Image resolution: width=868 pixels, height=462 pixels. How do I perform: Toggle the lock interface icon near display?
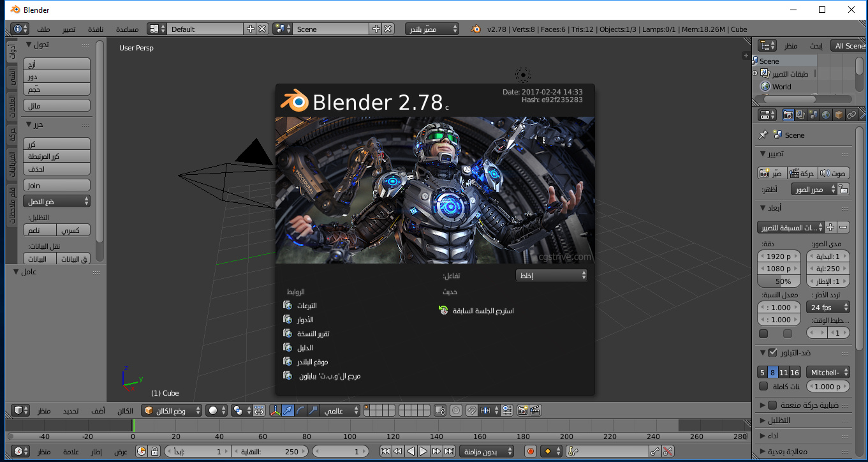844,190
